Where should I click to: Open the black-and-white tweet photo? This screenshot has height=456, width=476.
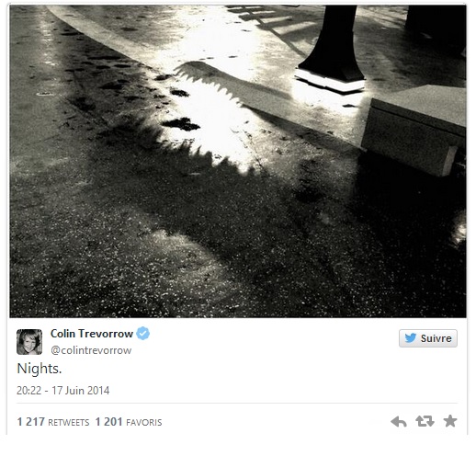[238, 161]
